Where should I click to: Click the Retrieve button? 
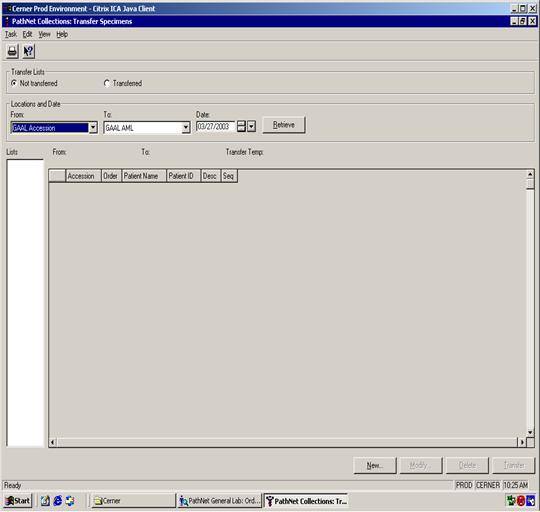pos(284,125)
